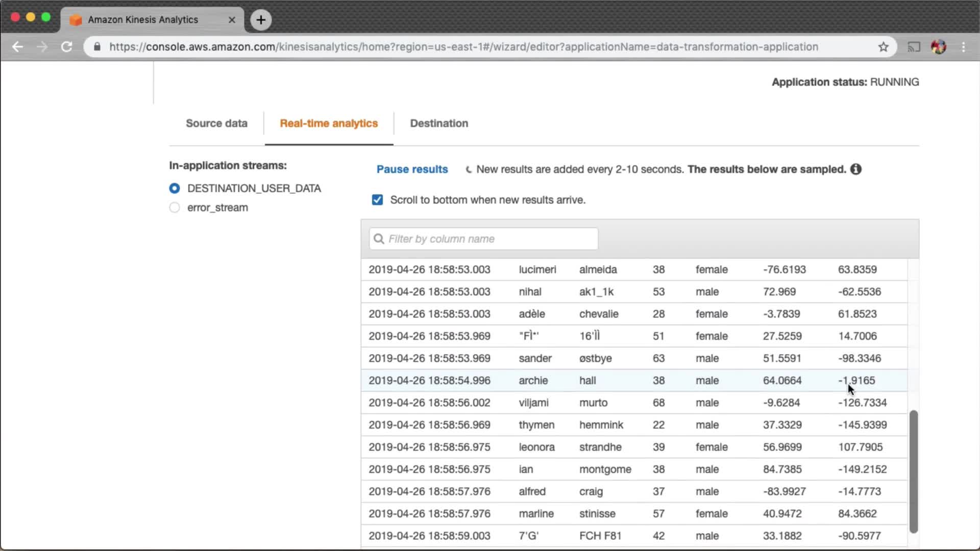
Task: Click the Filter by column name field
Action: (483, 239)
